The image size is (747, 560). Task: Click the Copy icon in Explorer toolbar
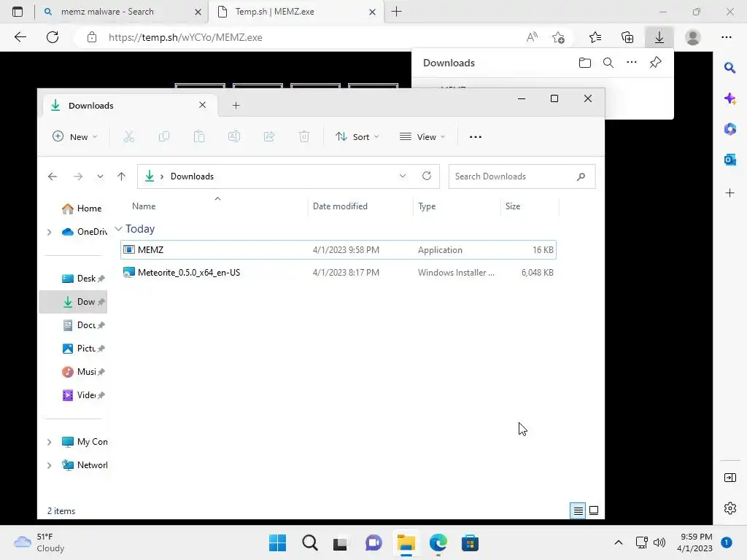[164, 136]
